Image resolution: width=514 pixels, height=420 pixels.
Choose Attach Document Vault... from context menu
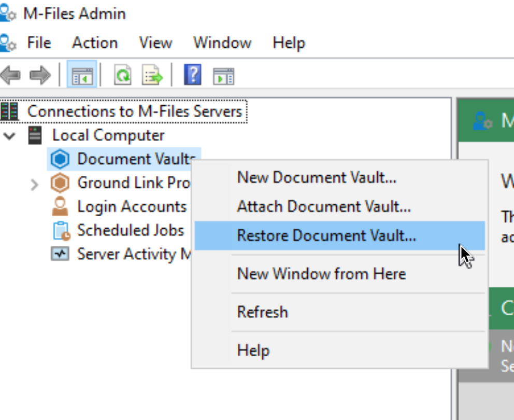pos(339,207)
